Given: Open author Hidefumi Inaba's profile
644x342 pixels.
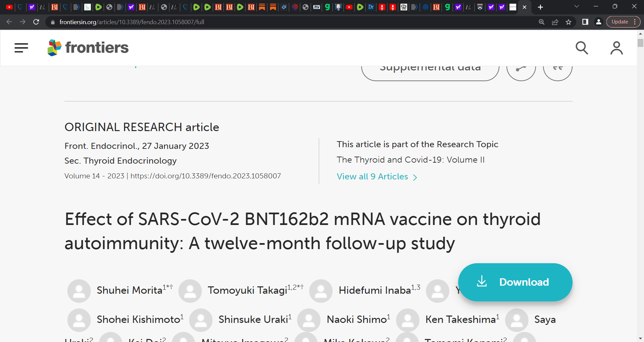Looking at the screenshot, I should point(375,290).
